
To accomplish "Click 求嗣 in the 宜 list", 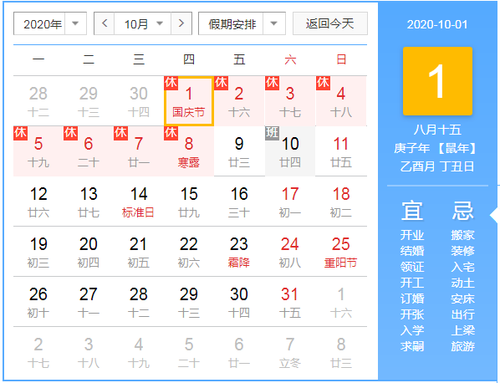I will click(x=412, y=346).
